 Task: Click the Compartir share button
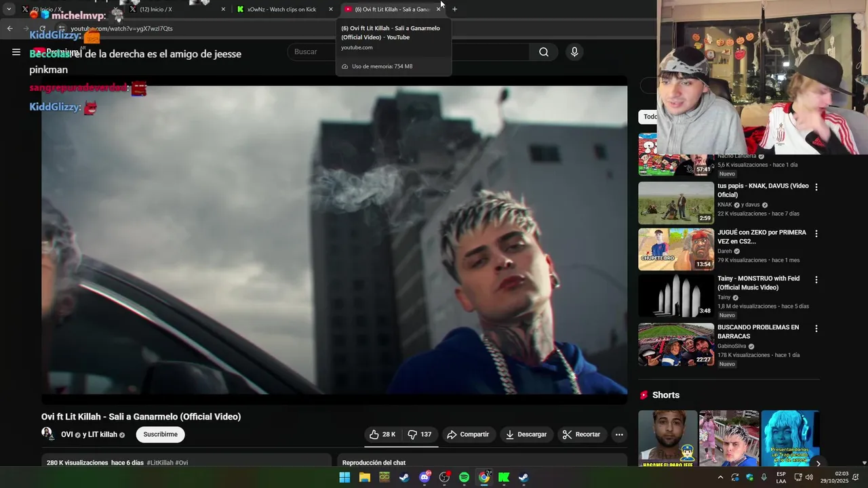[467, 434]
